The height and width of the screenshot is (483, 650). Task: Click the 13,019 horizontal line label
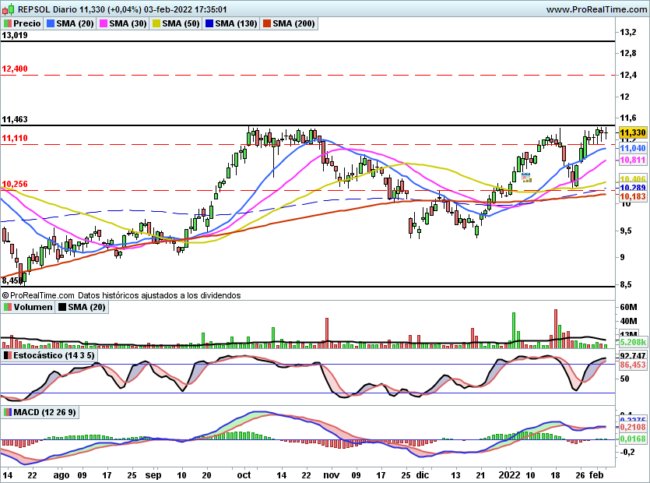click(x=15, y=35)
